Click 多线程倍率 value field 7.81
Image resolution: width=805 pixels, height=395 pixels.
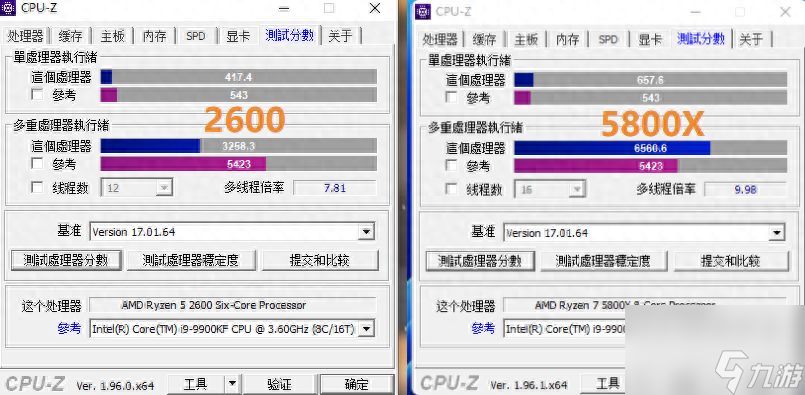335,187
